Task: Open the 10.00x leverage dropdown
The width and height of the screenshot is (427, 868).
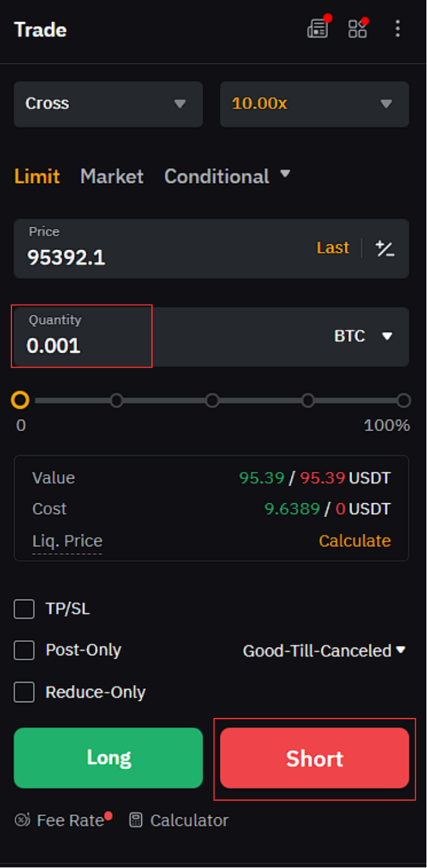Action: [314, 104]
